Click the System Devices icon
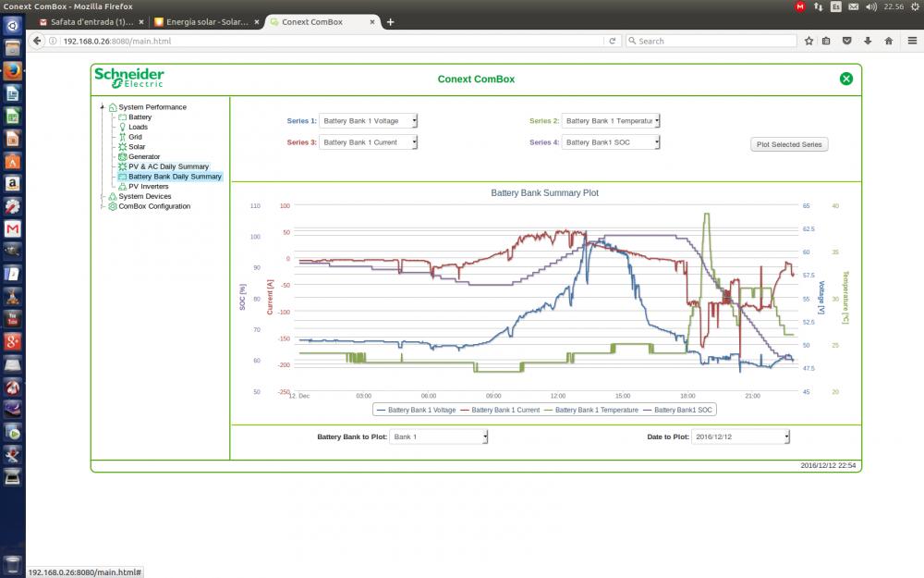924x578 pixels. click(113, 196)
